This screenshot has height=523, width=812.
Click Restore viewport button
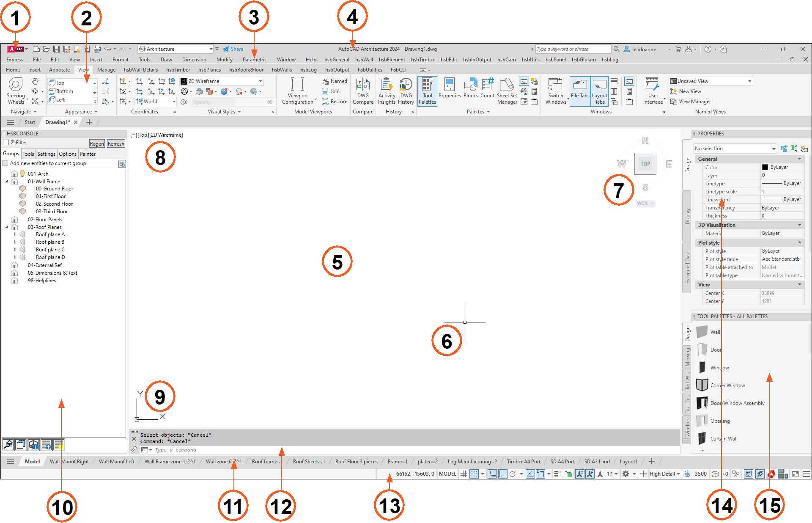(334, 102)
